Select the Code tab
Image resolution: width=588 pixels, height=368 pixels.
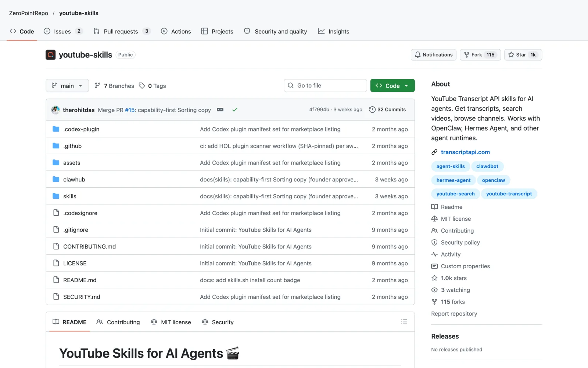click(x=22, y=31)
